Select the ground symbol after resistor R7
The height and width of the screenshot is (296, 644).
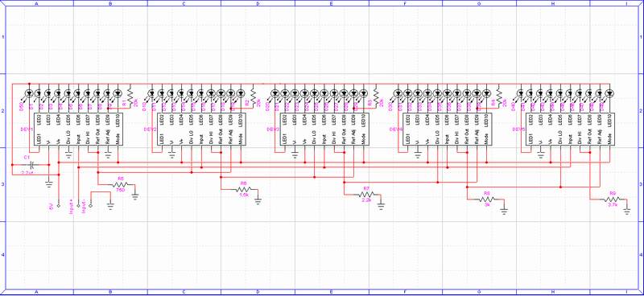(381, 205)
